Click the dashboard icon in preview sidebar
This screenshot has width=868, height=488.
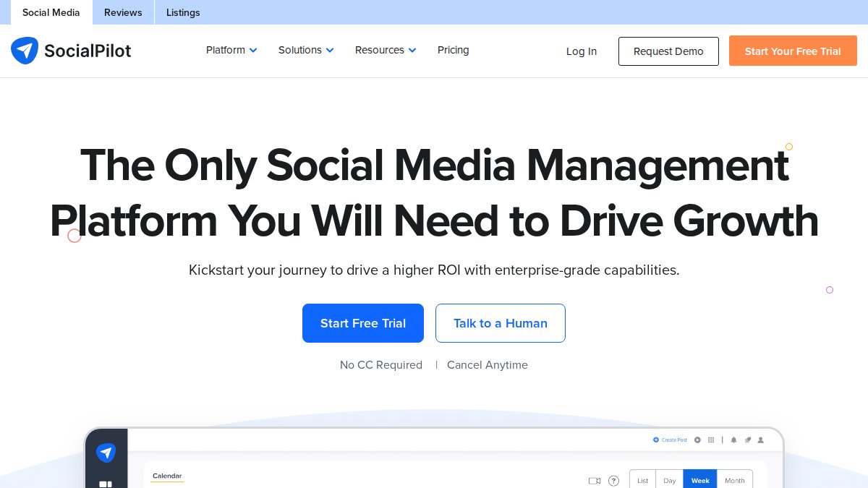coord(106,484)
